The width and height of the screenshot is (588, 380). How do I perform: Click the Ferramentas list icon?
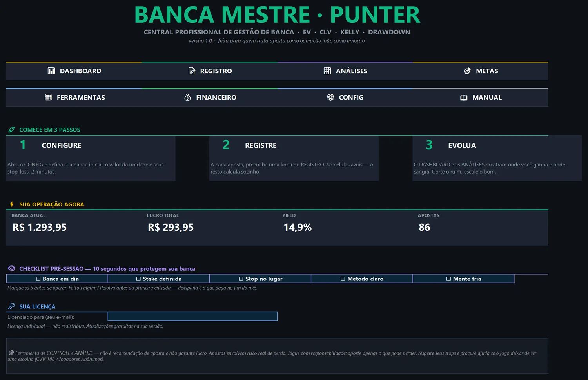[x=48, y=97]
